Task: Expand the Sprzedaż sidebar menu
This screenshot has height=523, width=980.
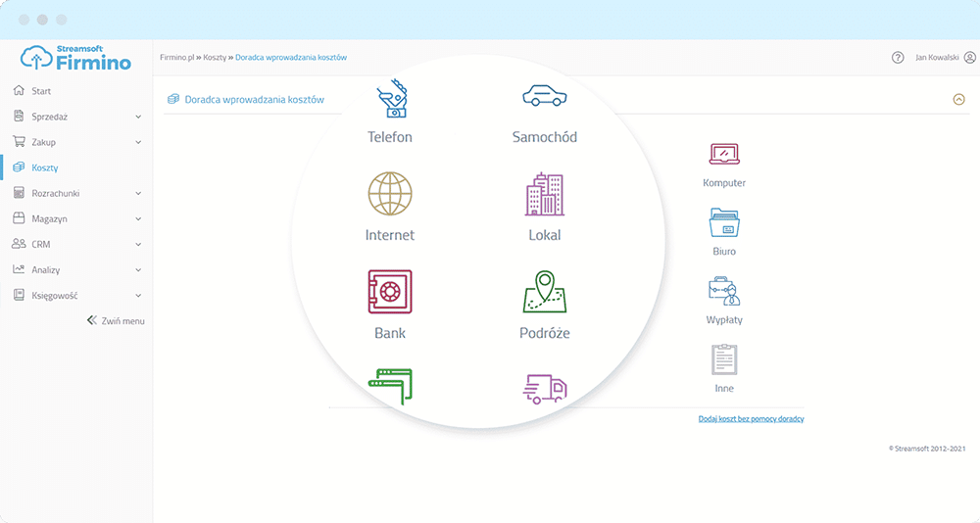Action: (138, 117)
